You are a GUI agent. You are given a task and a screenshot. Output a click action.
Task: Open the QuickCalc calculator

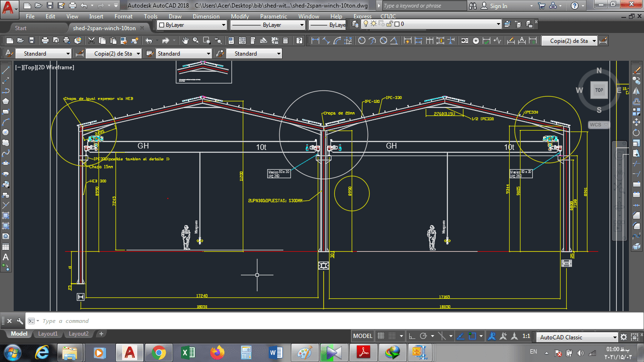pyautogui.click(x=286, y=41)
